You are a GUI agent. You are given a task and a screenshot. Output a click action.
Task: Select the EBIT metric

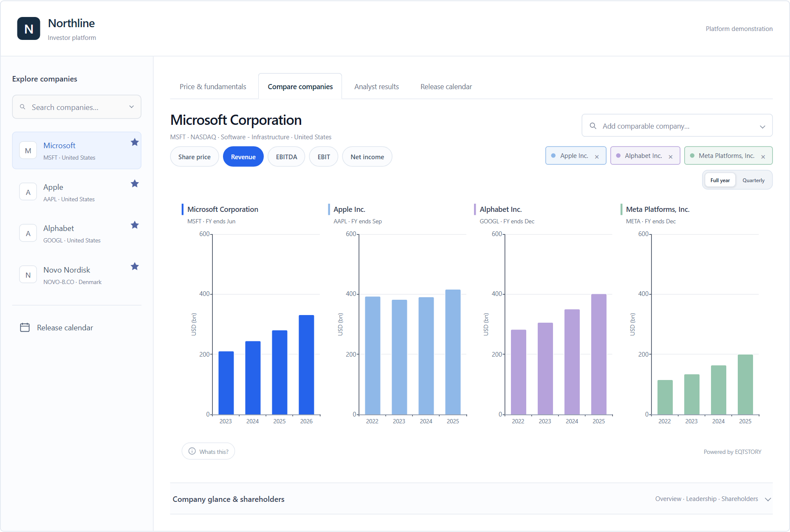tap(324, 157)
